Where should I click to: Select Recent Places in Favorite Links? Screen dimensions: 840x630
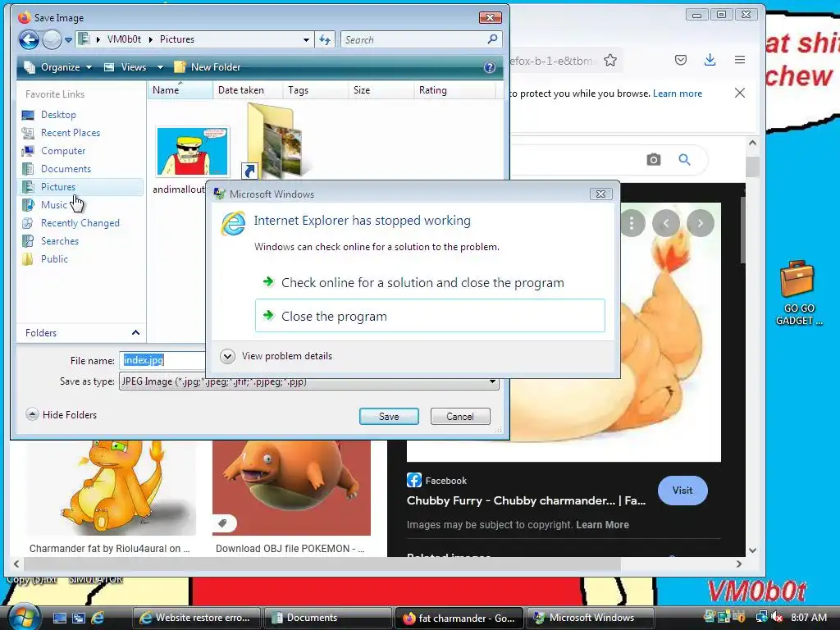click(x=71, y=133)
